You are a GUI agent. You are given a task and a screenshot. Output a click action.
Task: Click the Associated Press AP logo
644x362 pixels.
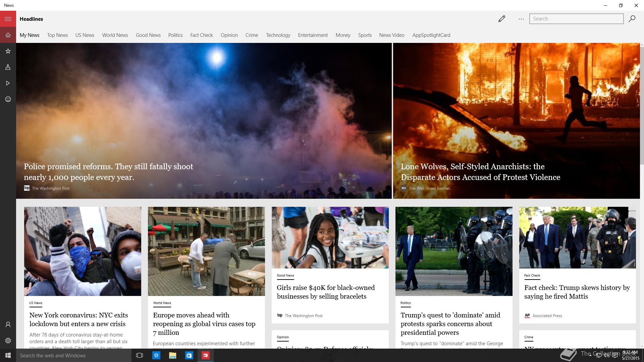[527, 315]
